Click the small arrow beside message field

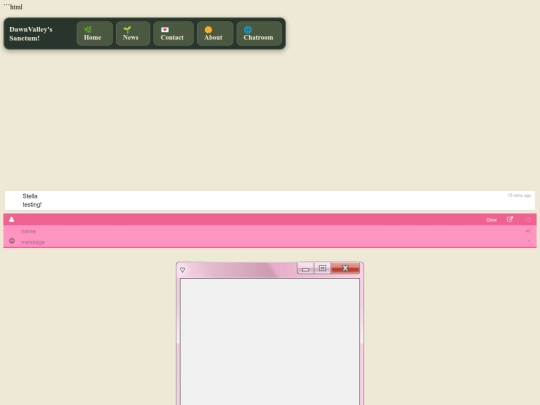[x=529, y=241]
